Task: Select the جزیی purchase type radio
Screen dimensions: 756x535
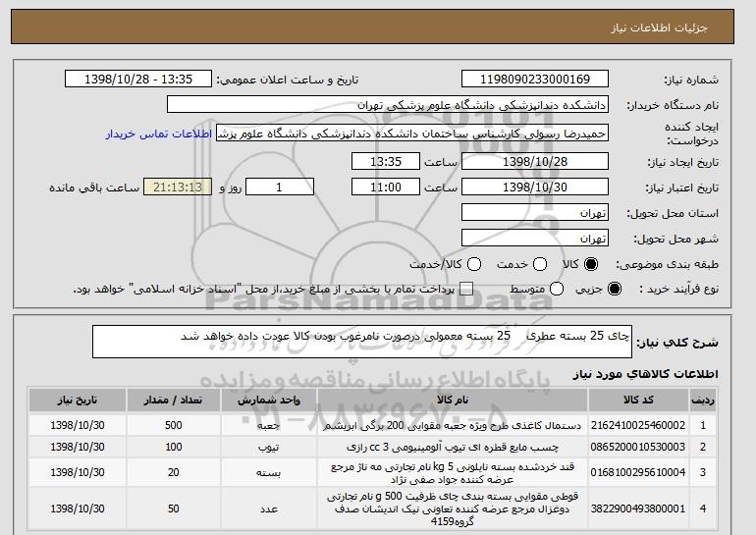Action: tap(615, 290)
